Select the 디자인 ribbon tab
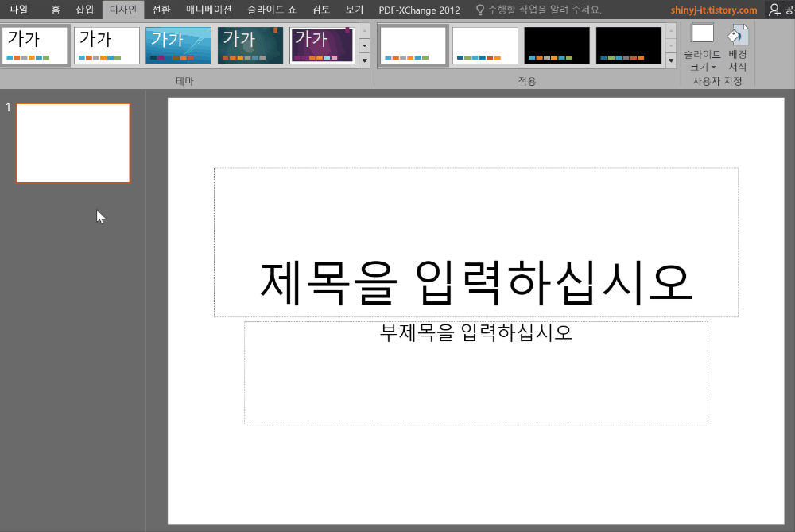This screenshot has width=795, height=532. pyautogui.click(x=123, y=10)
